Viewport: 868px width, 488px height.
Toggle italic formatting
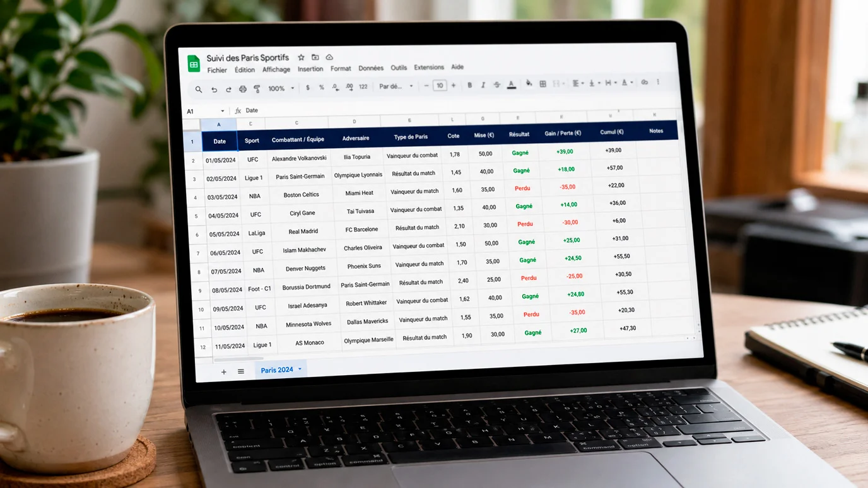[483, 84]
